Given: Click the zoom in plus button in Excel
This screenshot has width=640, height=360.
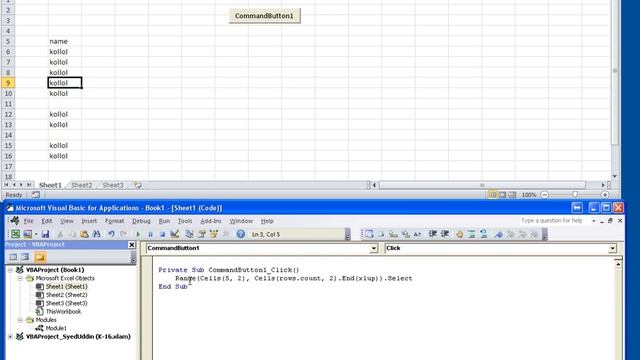Looking at the screenshot, I should 605,195.
